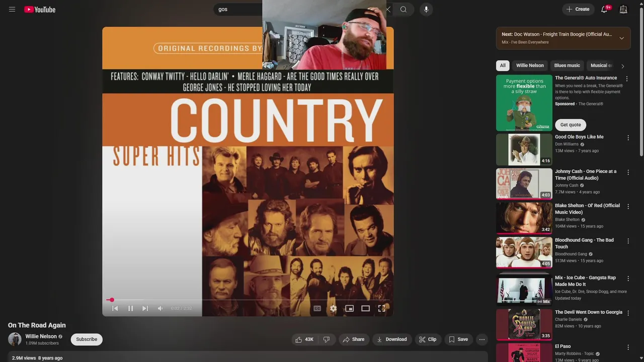Dislike the video
This screenshot has width=644, height=362.
(327, 339)
